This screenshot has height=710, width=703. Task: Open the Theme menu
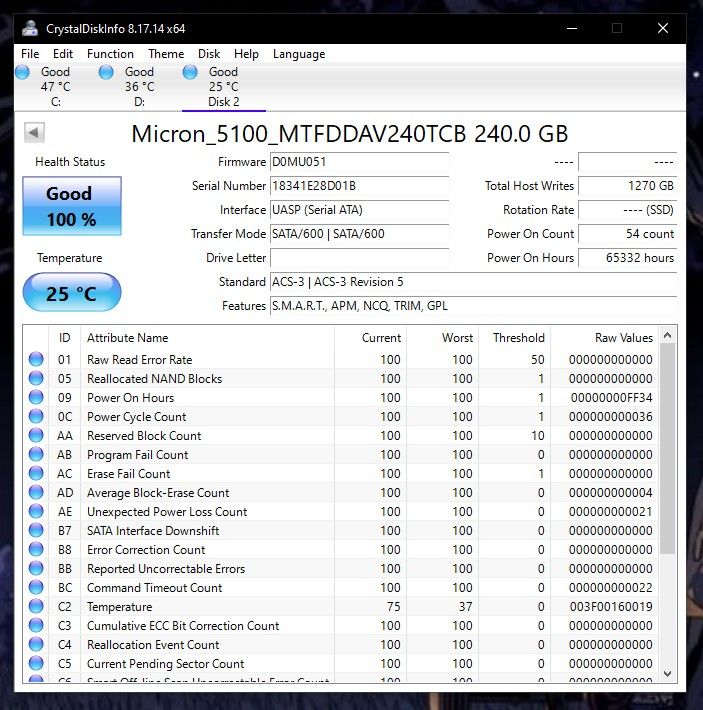coord(166,54)
